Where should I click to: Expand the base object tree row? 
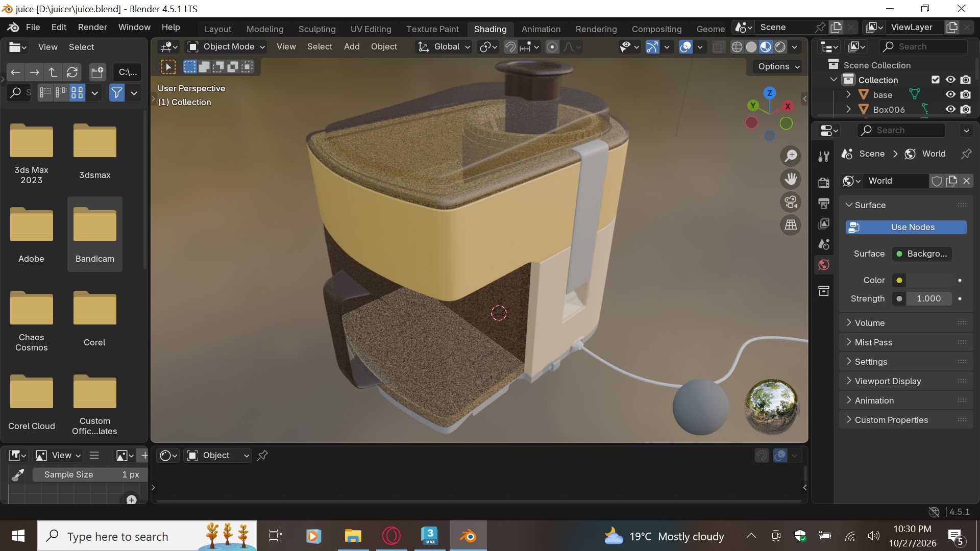pyautogui.click(x=848, y=95)
